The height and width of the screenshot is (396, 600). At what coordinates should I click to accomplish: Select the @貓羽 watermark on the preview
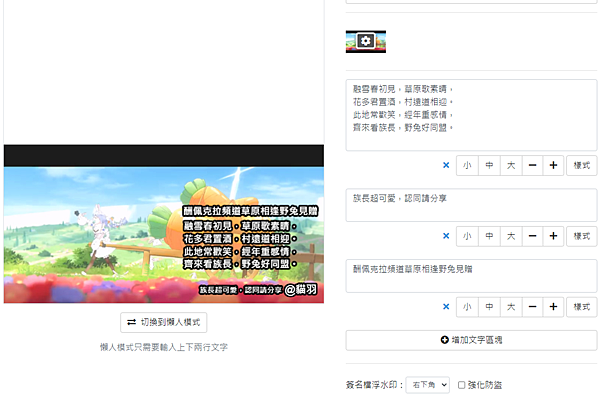tap(301, 290)
